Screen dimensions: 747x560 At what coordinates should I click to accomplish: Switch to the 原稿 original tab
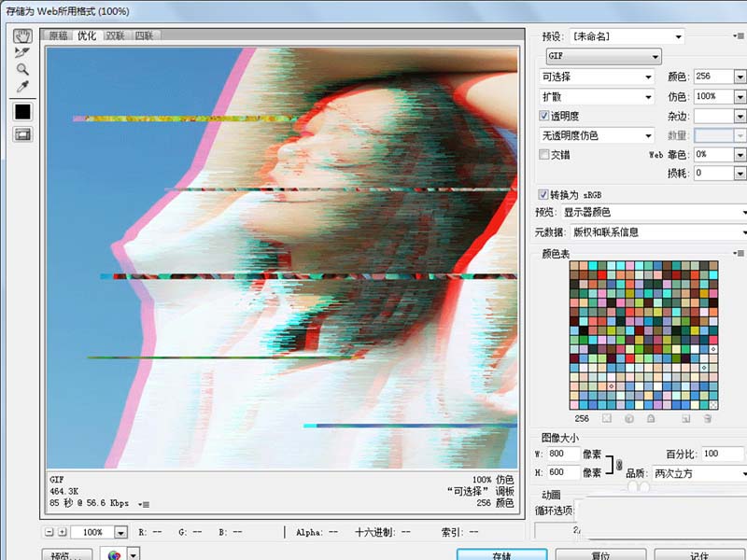pos(59,35)
